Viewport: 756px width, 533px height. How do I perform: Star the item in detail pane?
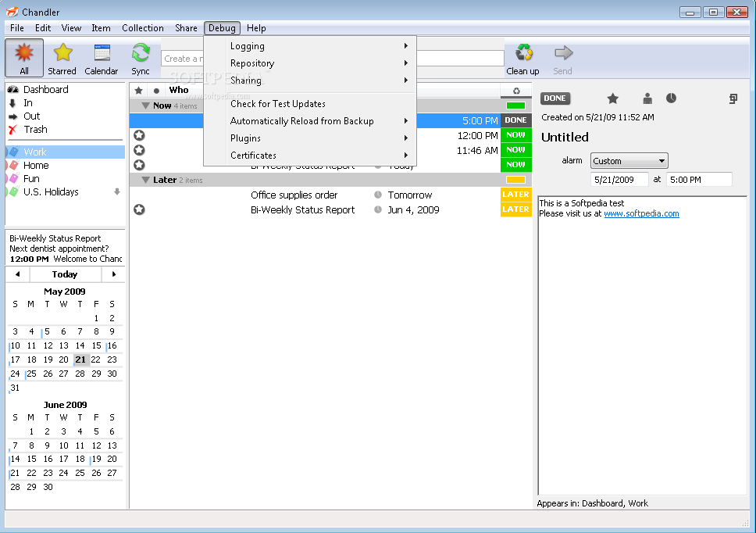[x=613, y=99]
